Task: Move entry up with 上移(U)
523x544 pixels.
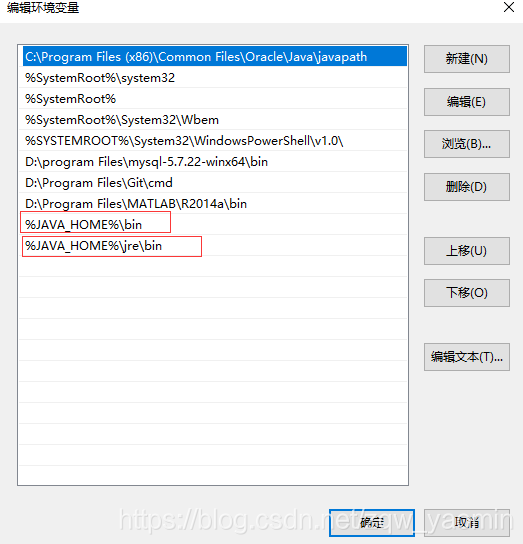Action: (x=467, y=251)
